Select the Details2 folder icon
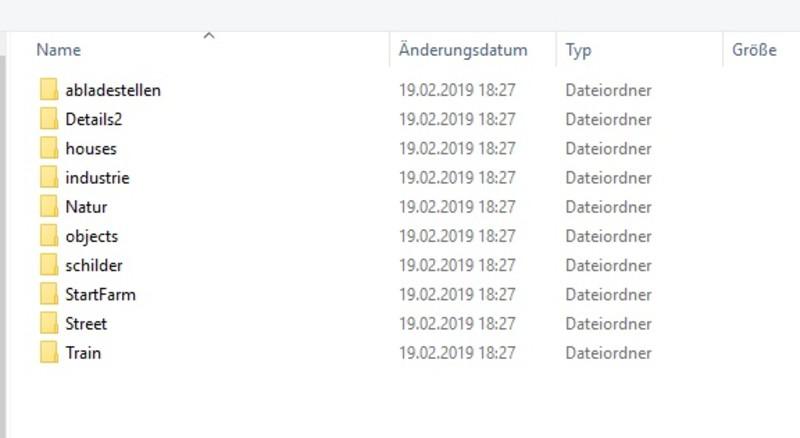This screenshot has width=800, height=438. (49, 119)
